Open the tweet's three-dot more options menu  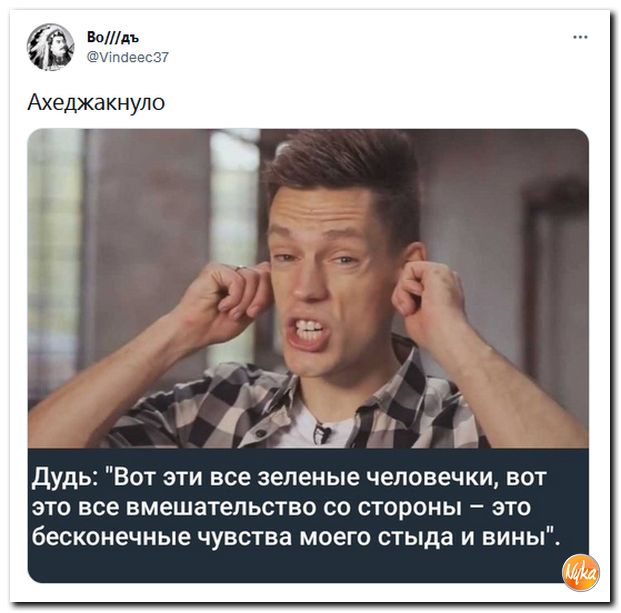580,37
